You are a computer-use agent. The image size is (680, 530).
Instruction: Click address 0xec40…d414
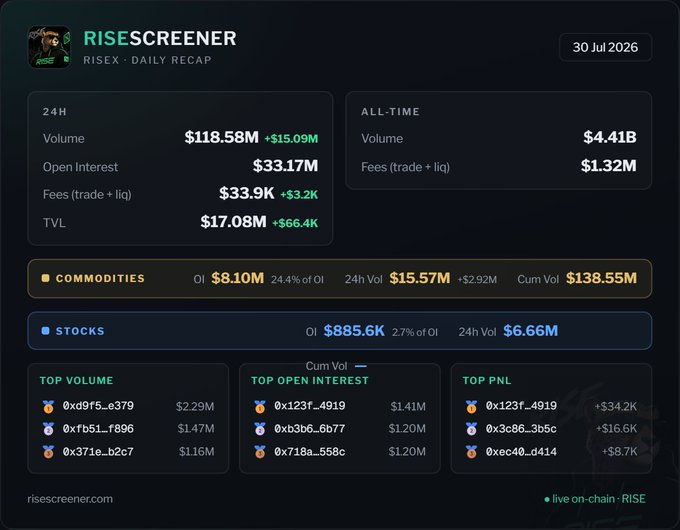click(x=521, y=452)
